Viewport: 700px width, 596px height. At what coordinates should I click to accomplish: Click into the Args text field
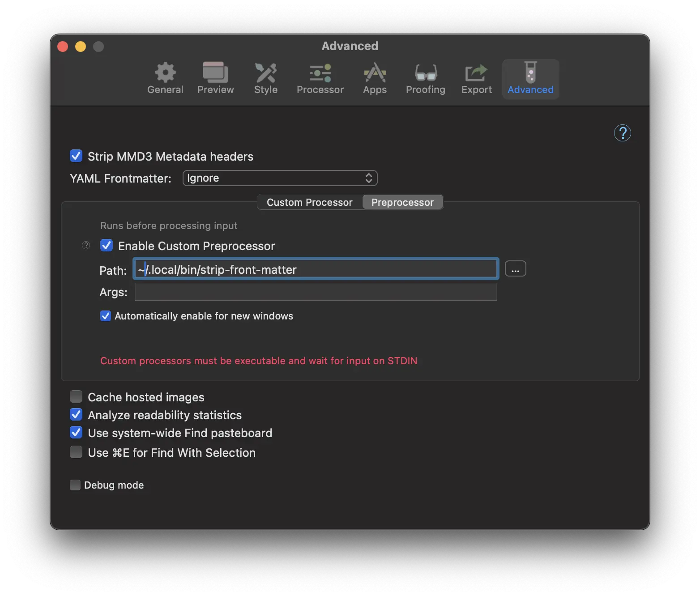tap(316, 292)
